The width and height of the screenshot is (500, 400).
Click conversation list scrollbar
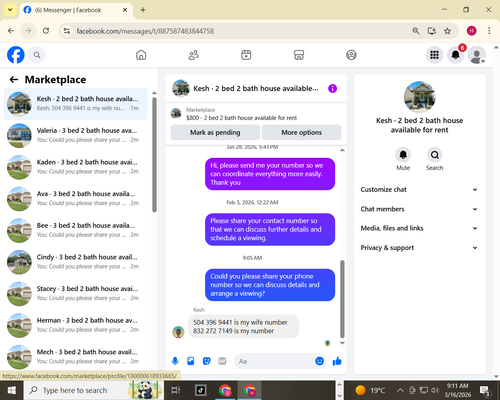(154, 155)
